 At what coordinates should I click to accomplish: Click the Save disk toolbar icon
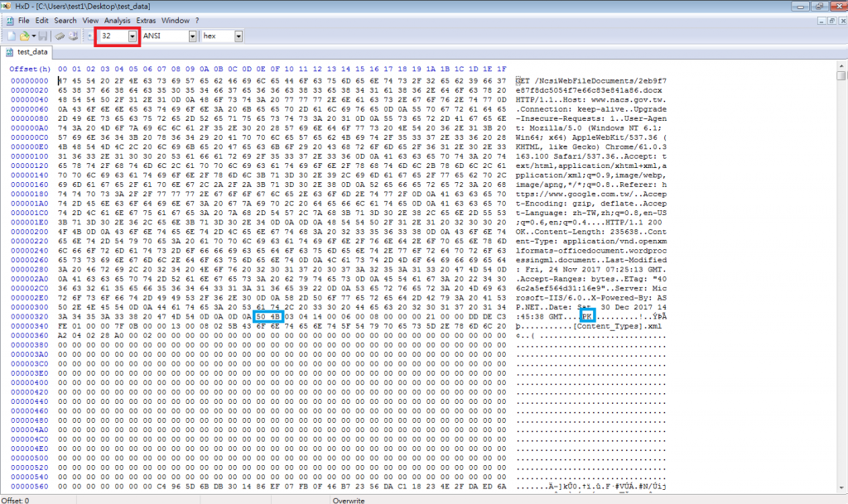[x=43, y=36]
